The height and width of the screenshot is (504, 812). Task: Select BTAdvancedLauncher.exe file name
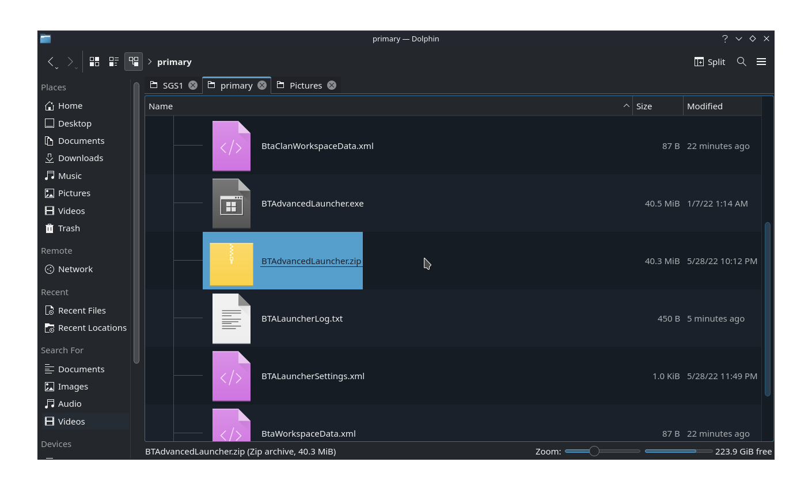(313, 204)
